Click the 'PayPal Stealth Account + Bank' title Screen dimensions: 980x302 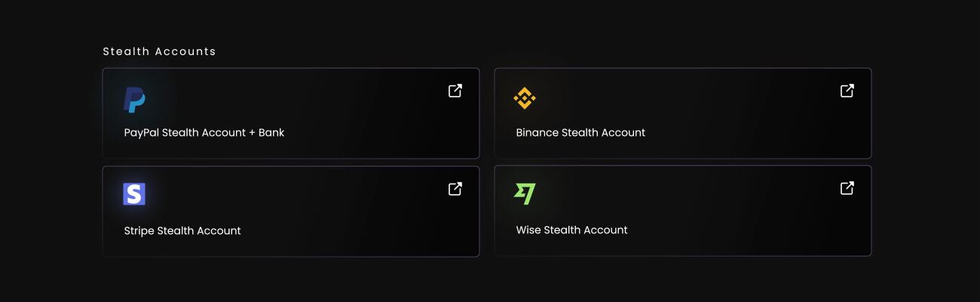pyautogui.click(x=204, y=133)
